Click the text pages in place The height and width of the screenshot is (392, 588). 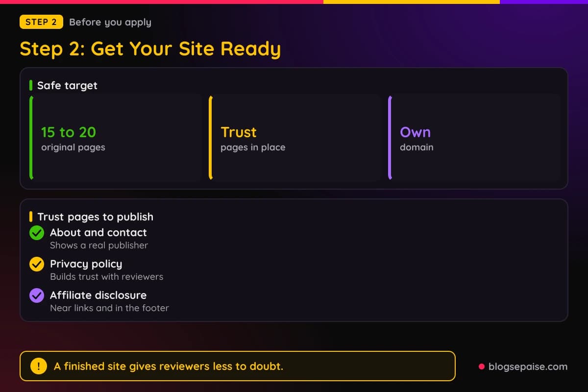253,147
